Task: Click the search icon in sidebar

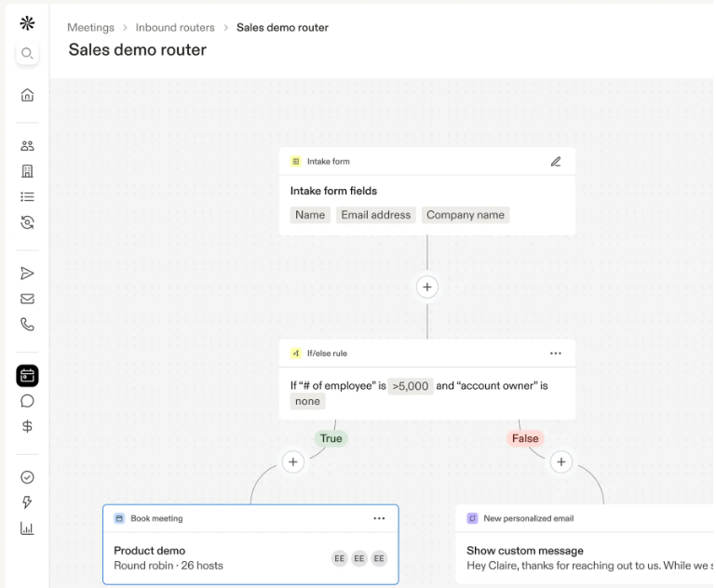Action: click(27, 54)
